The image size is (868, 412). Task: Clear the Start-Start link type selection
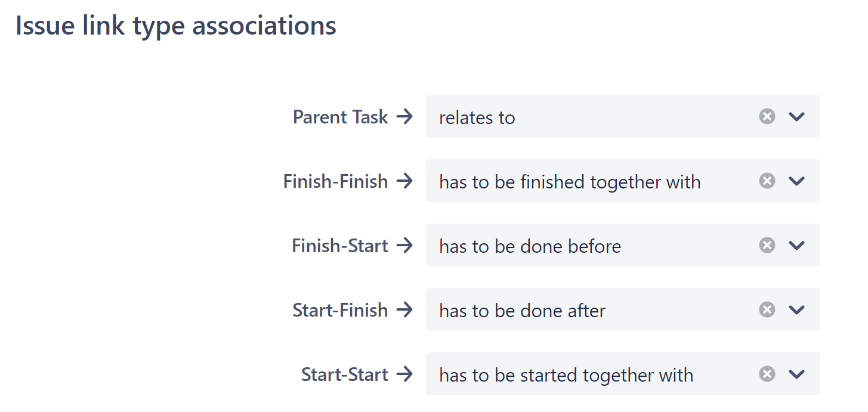click(767, 374)
